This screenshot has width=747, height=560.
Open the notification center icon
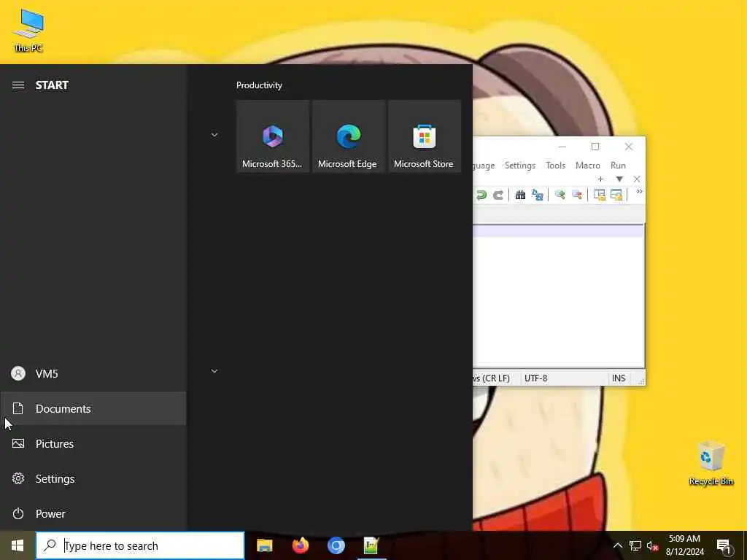(724, 546)
